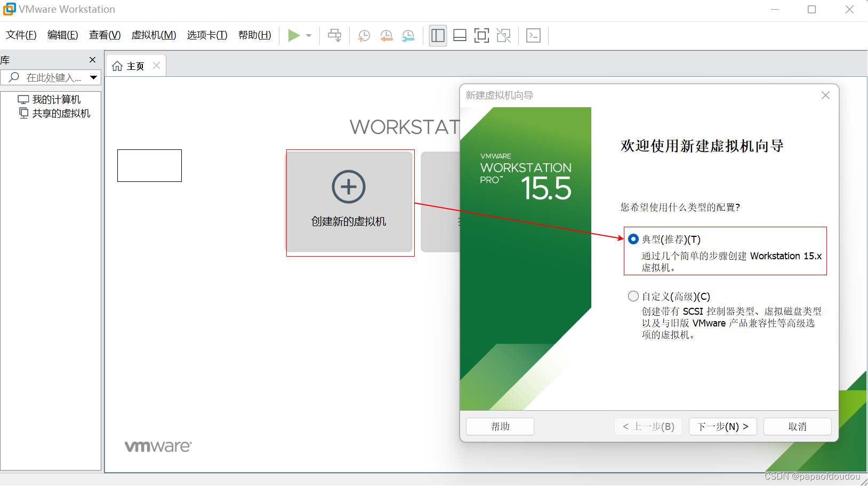Click the revert to snapshot icon

[x=387, y=36]
